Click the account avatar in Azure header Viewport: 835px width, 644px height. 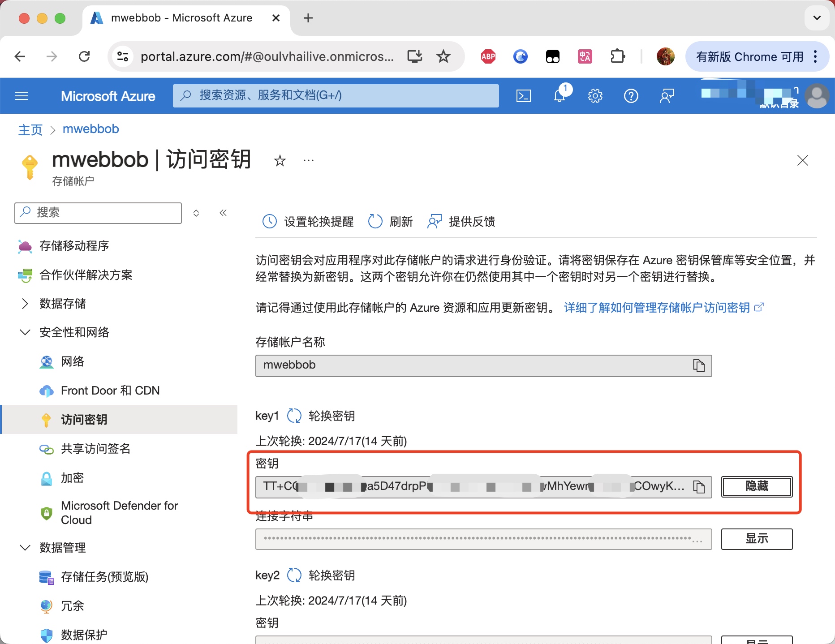click(817, 96)
